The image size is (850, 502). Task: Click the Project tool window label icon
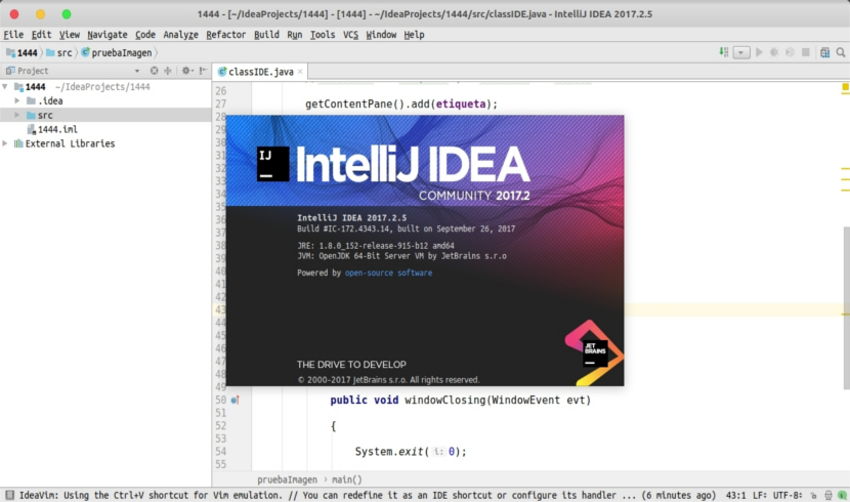(10, 70)
